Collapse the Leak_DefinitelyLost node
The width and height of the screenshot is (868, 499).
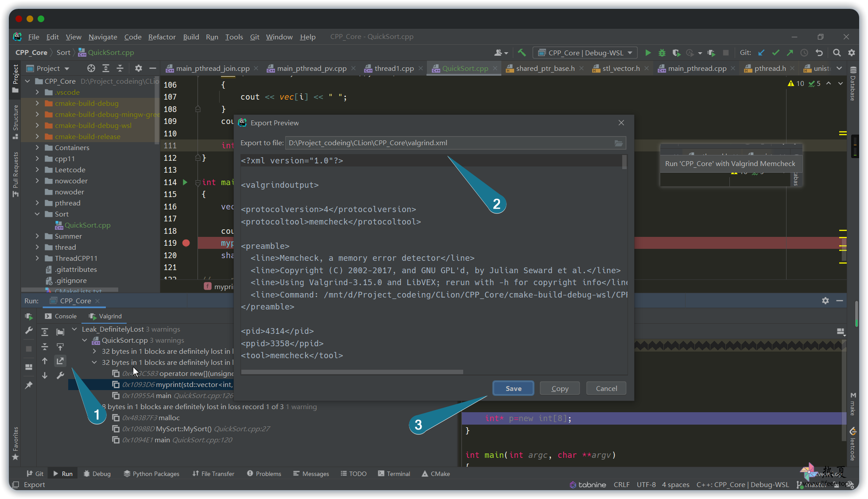[x=74, y=329]
